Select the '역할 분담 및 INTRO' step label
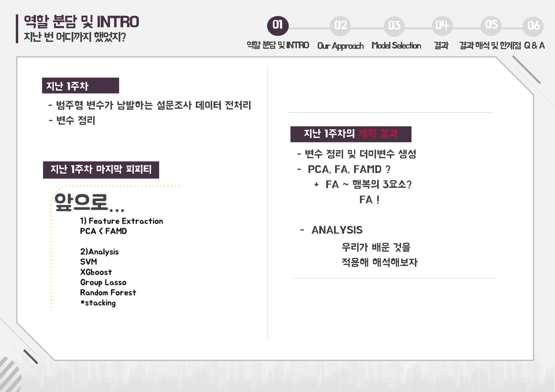555x392 pixels. point(277,45)
